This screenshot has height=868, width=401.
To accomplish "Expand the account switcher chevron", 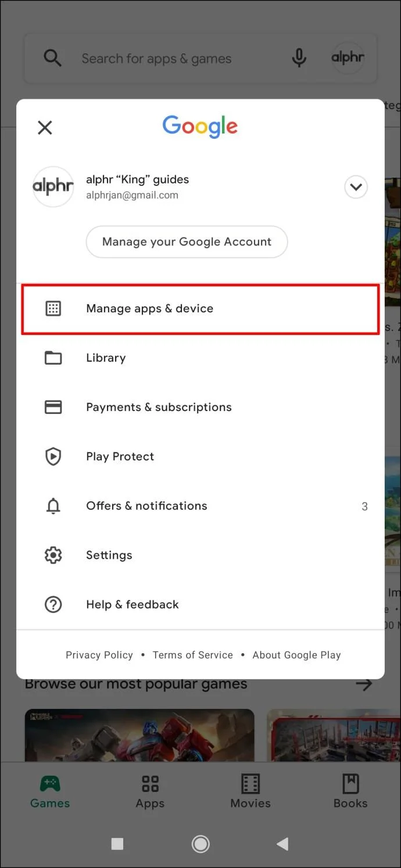I will click(356, 187).
